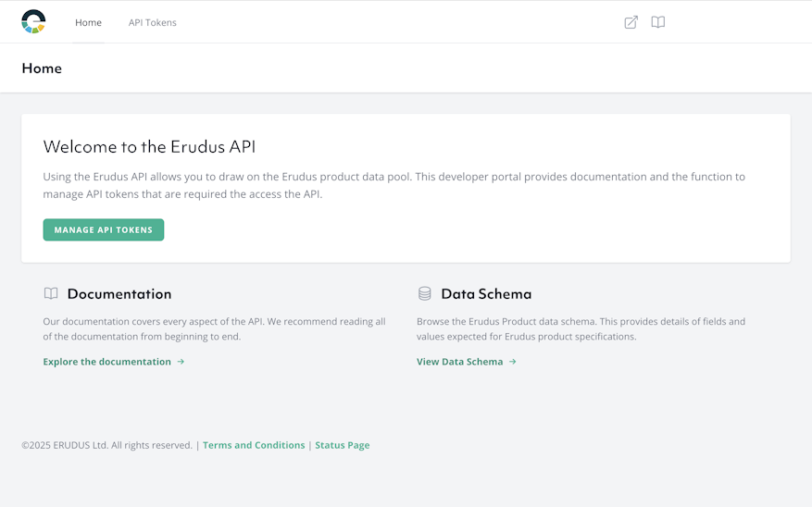
Task: Click the database icon beside Data Schema
Action: click(425, 294)
